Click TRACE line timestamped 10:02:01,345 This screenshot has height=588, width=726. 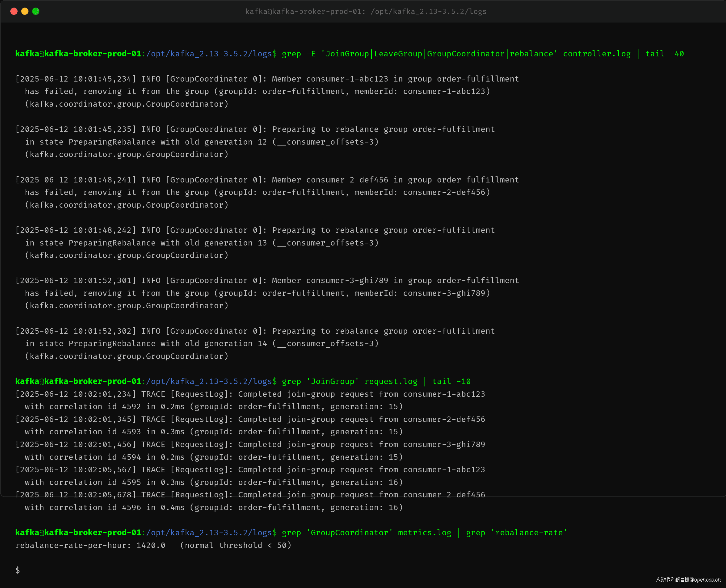(250, 419)
